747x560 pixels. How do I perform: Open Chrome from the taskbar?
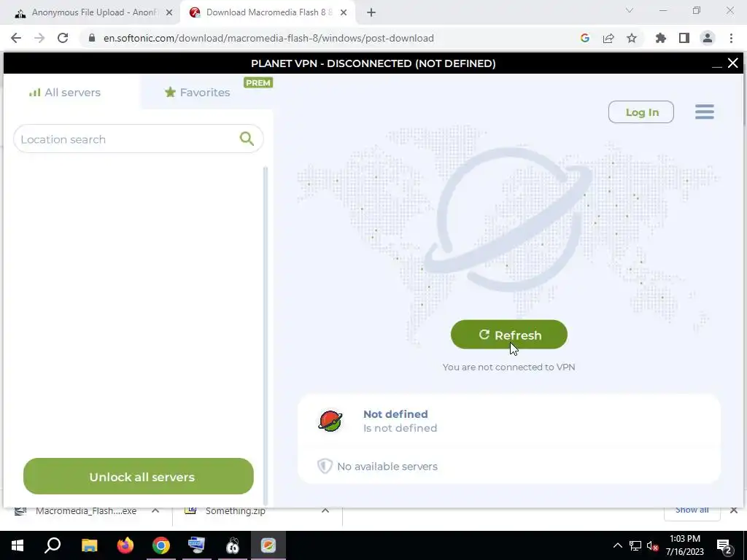click(x=161, y=545)
